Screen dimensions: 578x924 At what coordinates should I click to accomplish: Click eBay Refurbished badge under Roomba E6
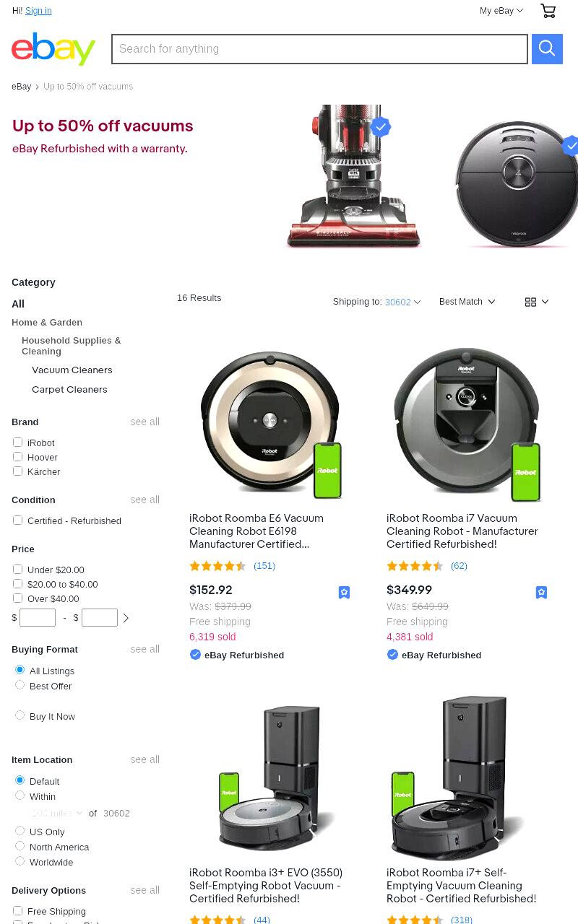[x=237, y=655]
